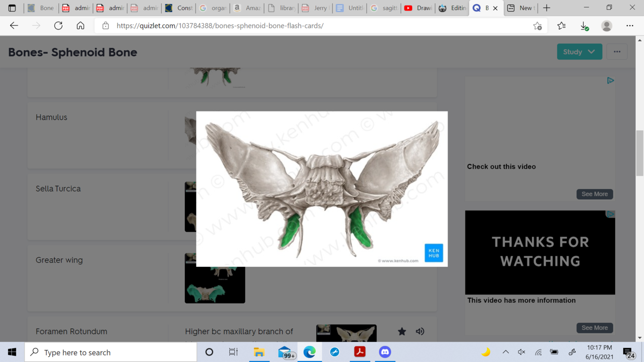Click the Windows search box
This screenshot has width=644, height=362.
(111, 352)
